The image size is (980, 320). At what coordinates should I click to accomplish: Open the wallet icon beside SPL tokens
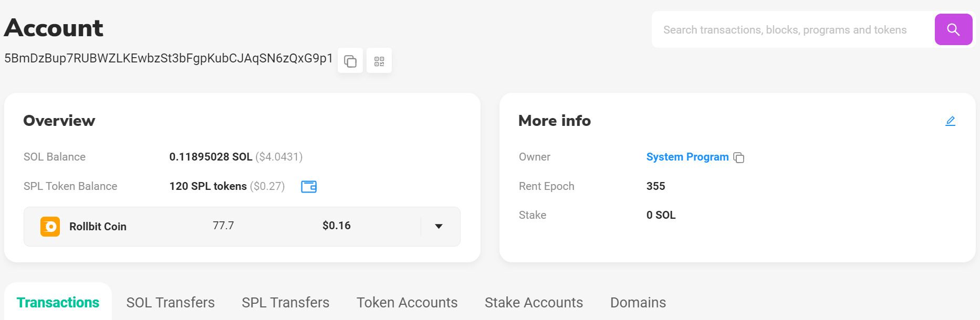click(309, 186)
